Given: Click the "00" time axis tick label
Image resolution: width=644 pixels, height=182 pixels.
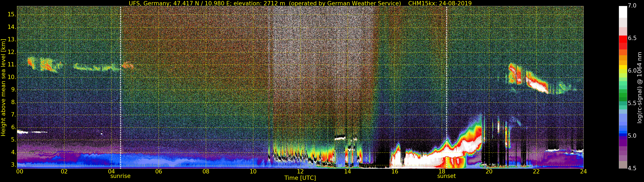Looking at the screenshot, I should pyautogui.click(x=20, y=172).
